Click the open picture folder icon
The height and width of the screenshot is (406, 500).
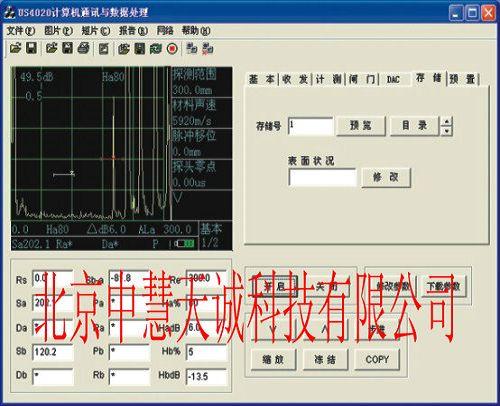pyautogui.click(x=52, y=49)
